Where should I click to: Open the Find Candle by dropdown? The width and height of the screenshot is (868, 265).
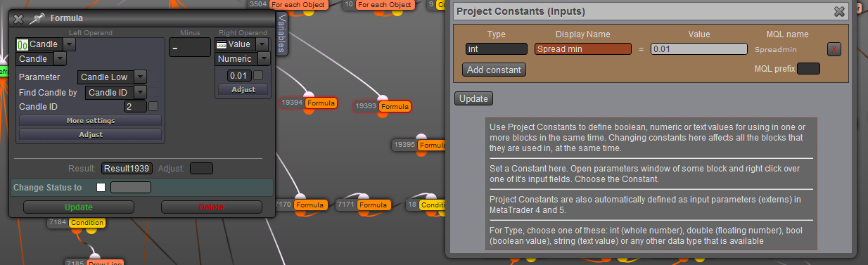(140, 92)
